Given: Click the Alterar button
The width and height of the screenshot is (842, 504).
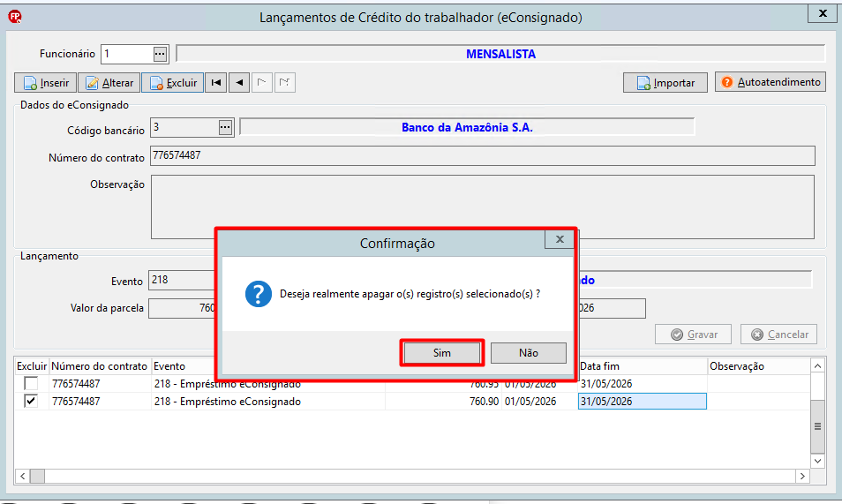Looking at the screenshot, I should 109,83.
